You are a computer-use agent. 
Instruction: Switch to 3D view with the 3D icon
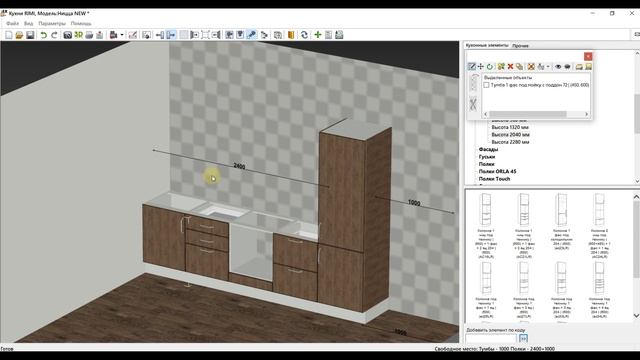tap(78, 35)
